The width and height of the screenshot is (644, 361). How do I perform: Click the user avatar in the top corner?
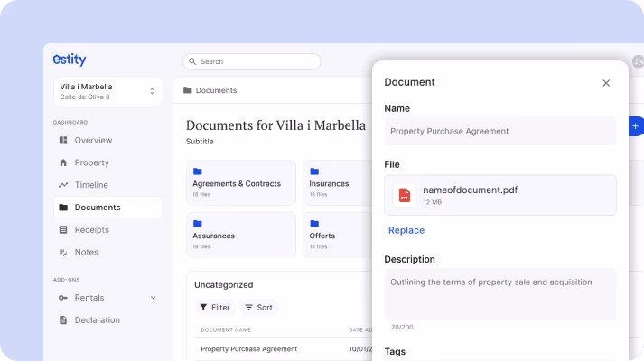[x=638, y=61]
